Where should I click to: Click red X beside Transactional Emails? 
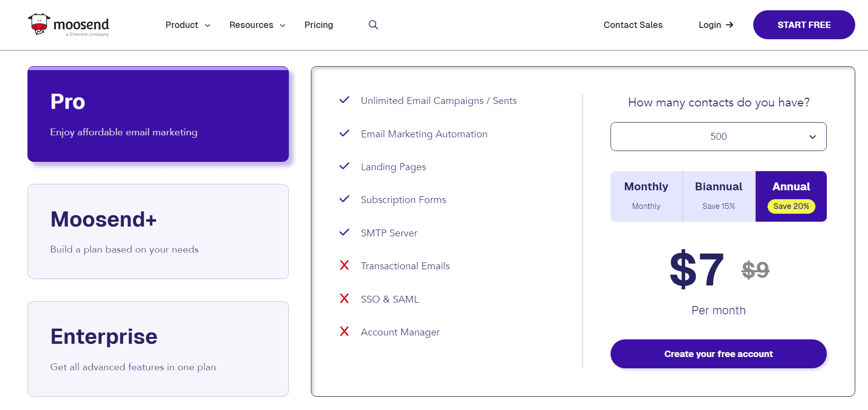pyautogui.click(x=344, y=265)
